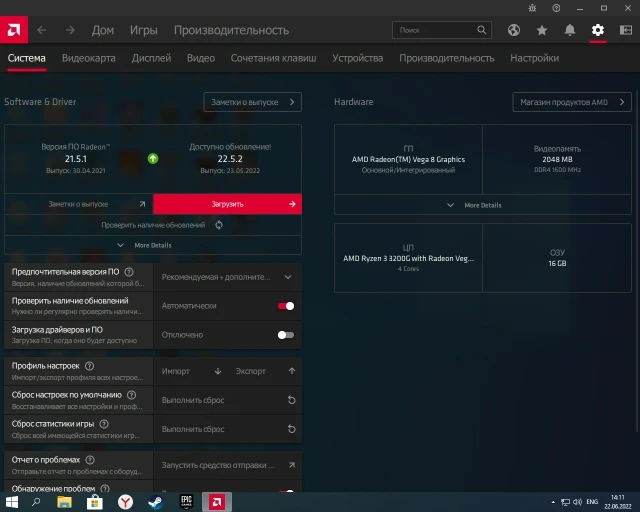
Task: Open favorites star icon
Action: [542, 30]
